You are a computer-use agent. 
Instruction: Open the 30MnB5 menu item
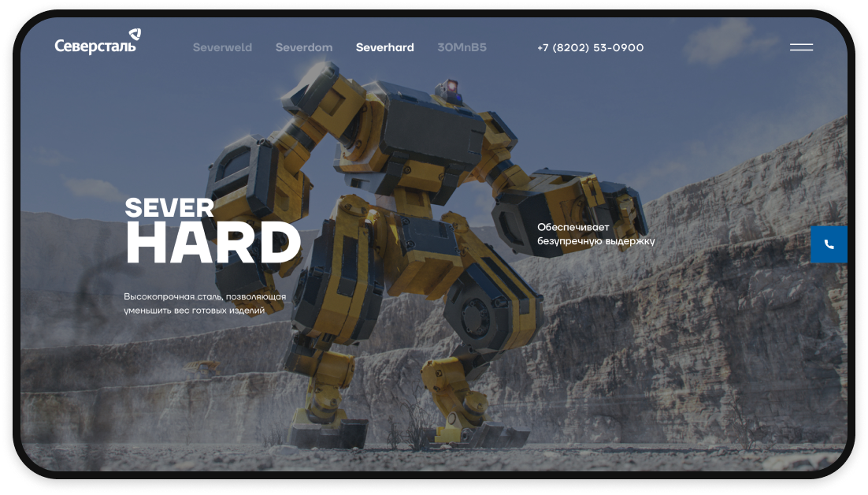click(x=462, y=47)
